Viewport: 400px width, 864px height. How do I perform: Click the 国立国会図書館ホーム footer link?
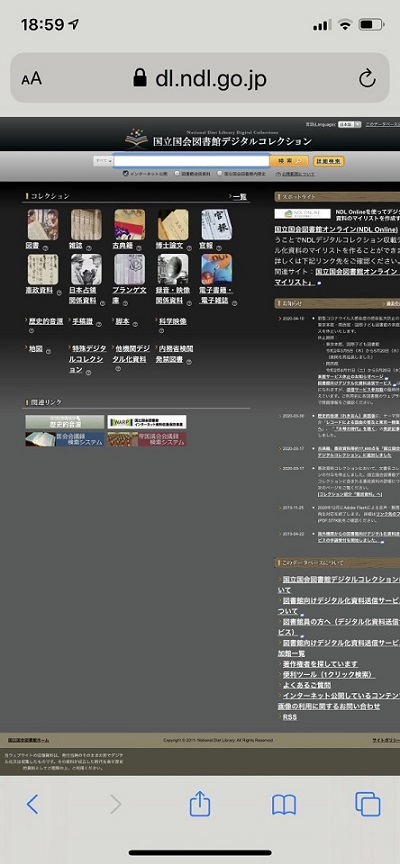point(28,740)
